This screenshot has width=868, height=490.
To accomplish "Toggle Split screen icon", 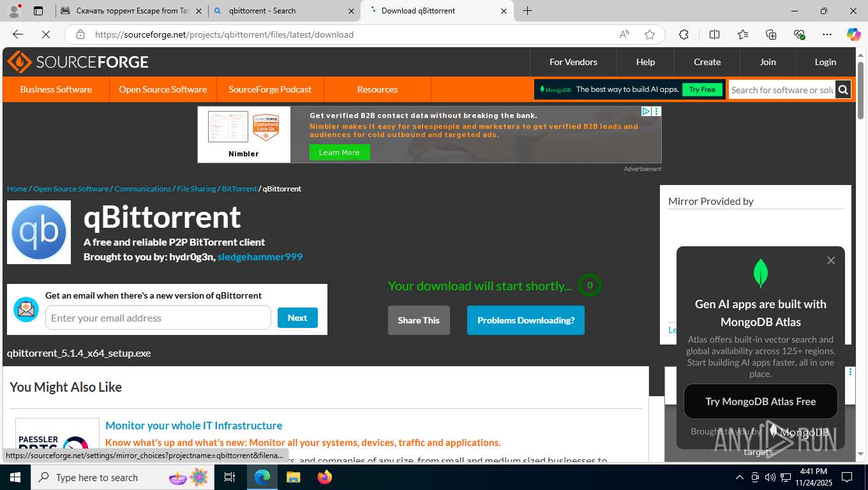I will point(714,34).
